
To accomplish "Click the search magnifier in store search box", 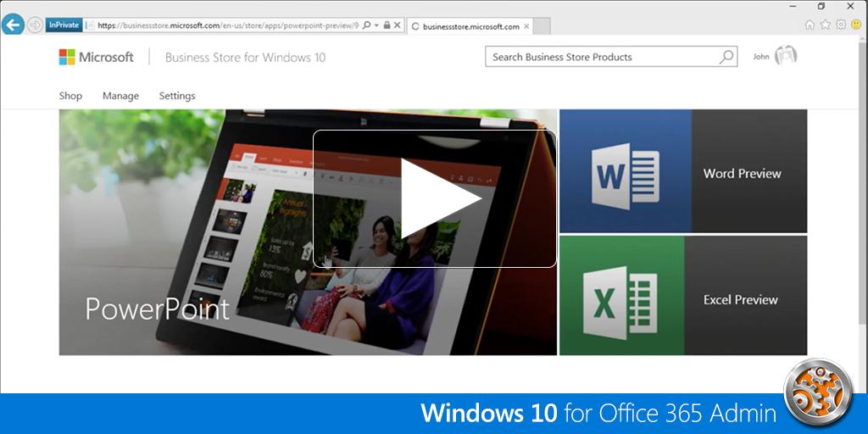I will (x=726, y=57).
